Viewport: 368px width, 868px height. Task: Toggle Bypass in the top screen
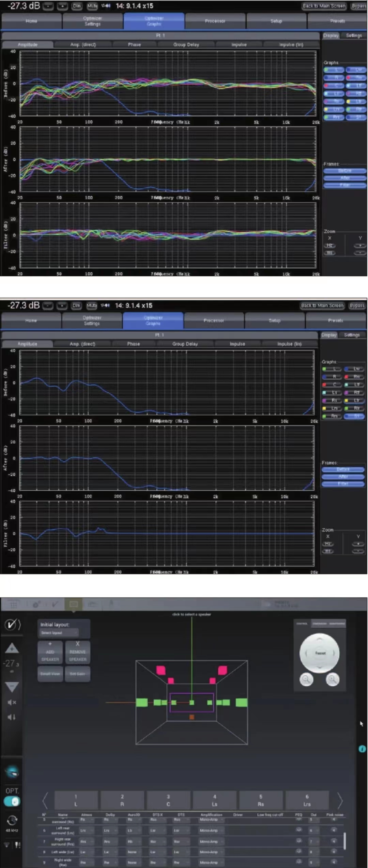(359, 6)
